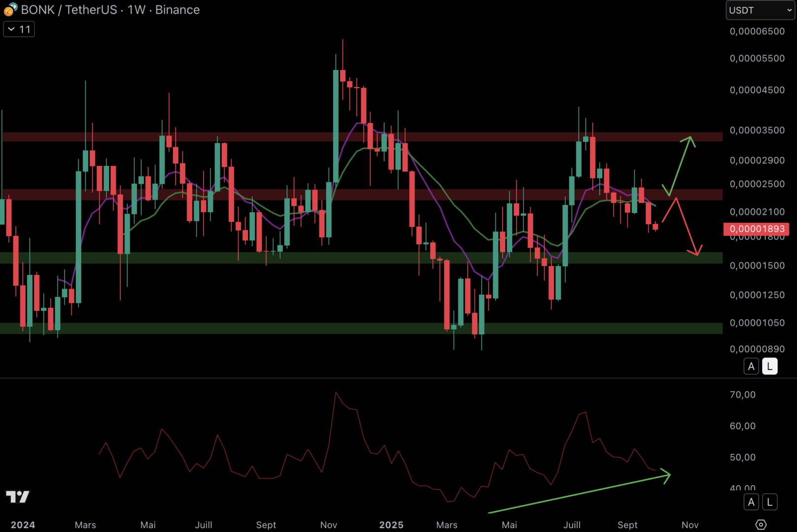Viewport: 797px width, 532px height.
Task: Click the BONK coin logo icon
Action: pos(10,9)
